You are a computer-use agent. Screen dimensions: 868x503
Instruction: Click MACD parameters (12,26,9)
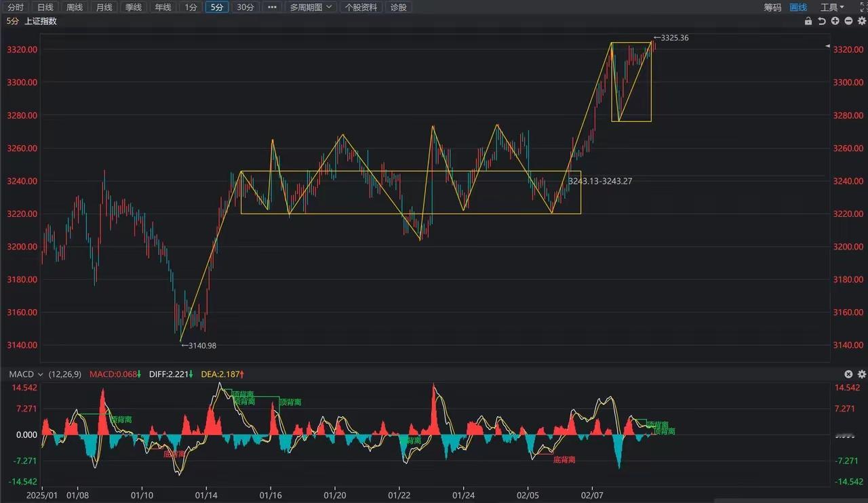coord(64,374)
